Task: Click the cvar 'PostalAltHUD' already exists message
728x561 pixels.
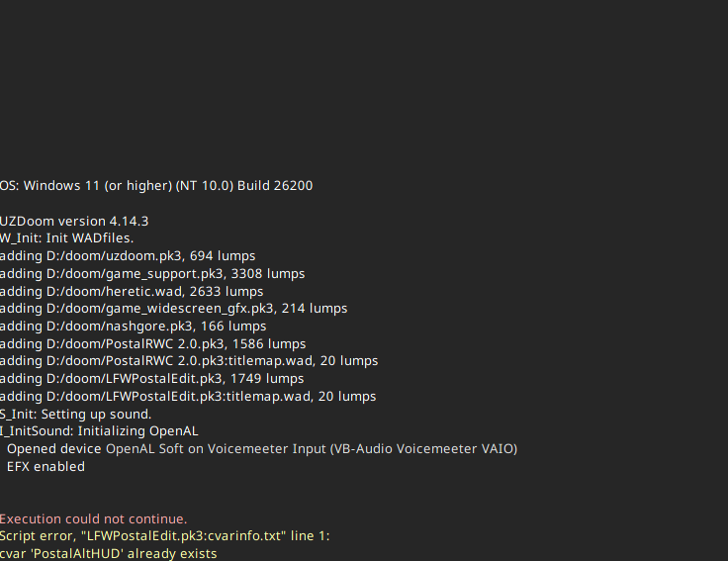Action: point(109,553)
